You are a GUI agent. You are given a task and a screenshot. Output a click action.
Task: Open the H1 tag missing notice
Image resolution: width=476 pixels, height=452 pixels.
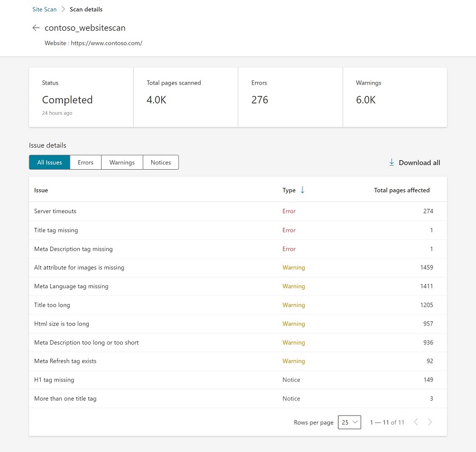point(54,380)
